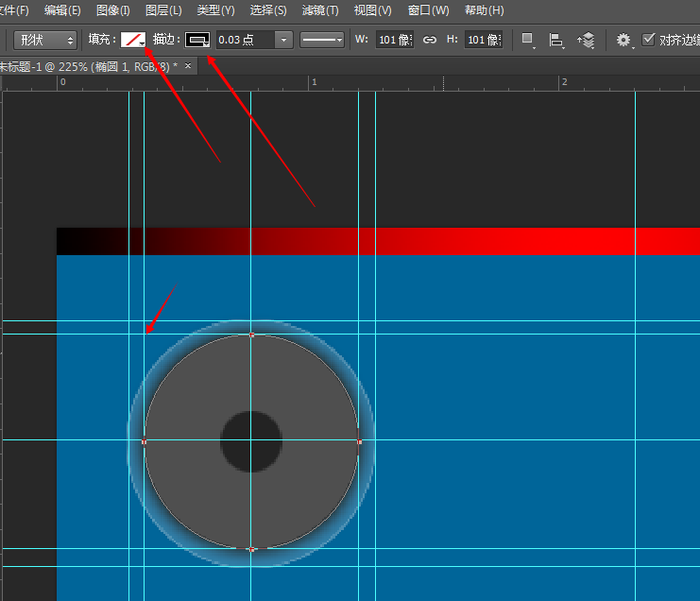Open the 选择(S) menu
Screen dimensions: 700x601
point(268,9)
